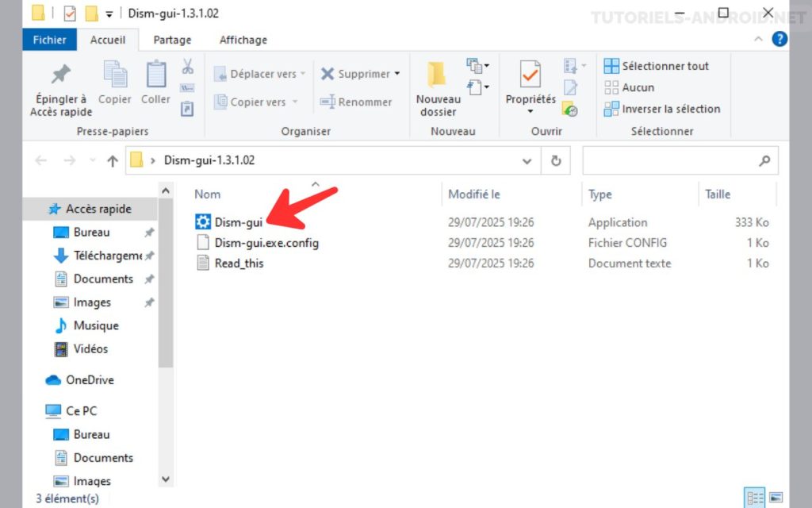Click the Dism-gui application gear icon
Image resolution: width=812 pixels, height=508 pixels.
pyautogui.click(x=202, y=222)
